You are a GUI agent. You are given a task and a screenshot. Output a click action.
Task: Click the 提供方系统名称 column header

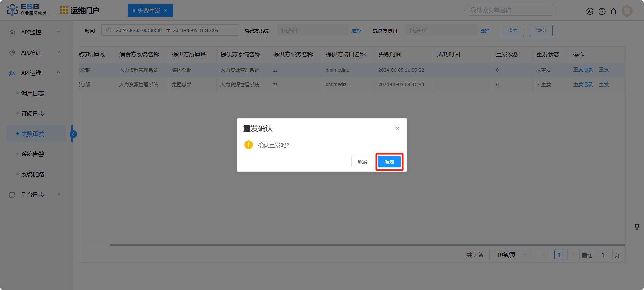pyautogui.click(x=240, y=54)
